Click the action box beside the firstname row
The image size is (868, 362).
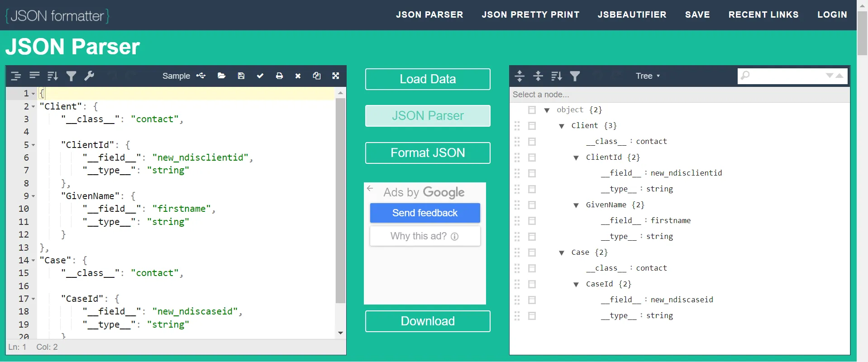pos(532,221)
